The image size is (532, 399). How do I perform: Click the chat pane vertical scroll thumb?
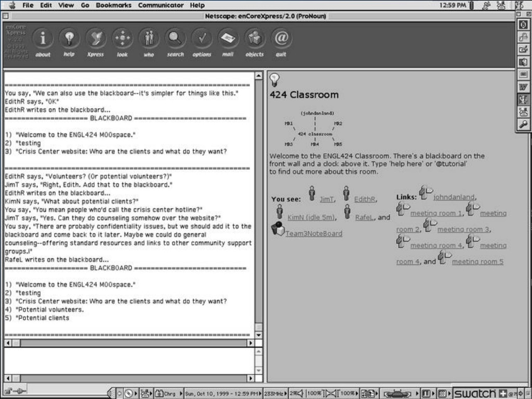[x=259, y=327]
